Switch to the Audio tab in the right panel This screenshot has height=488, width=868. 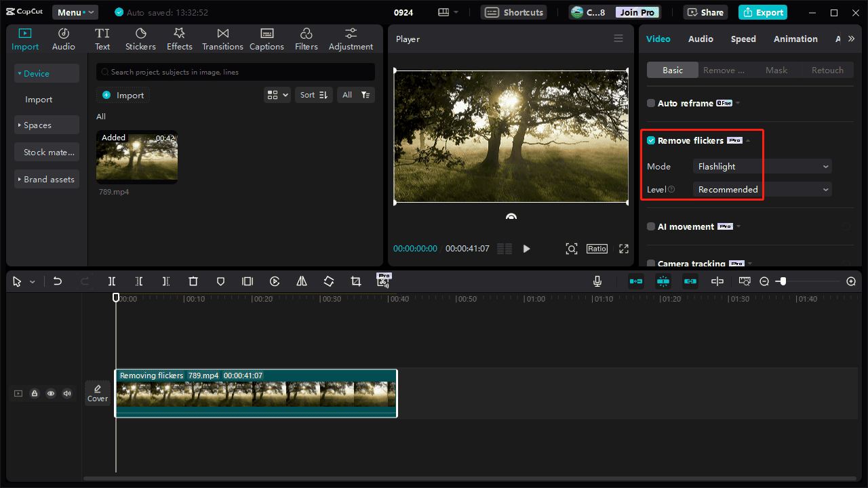[701, 39]
